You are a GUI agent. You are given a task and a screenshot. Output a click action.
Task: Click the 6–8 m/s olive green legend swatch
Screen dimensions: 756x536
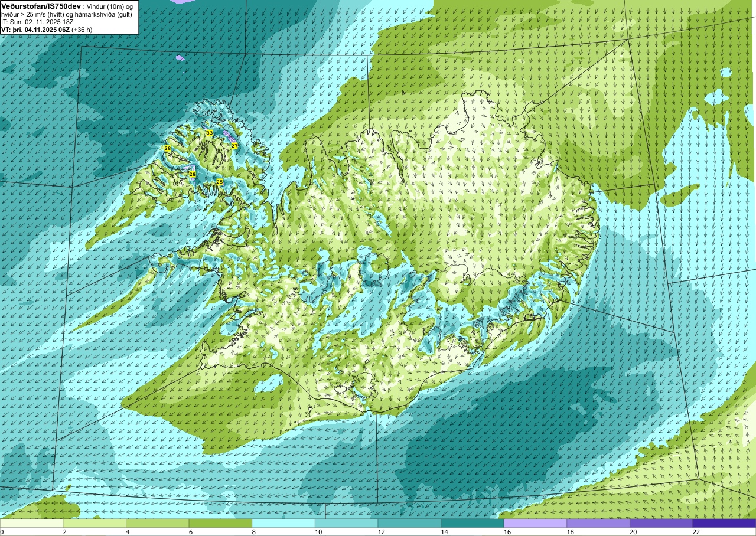(x=220, y=523)
